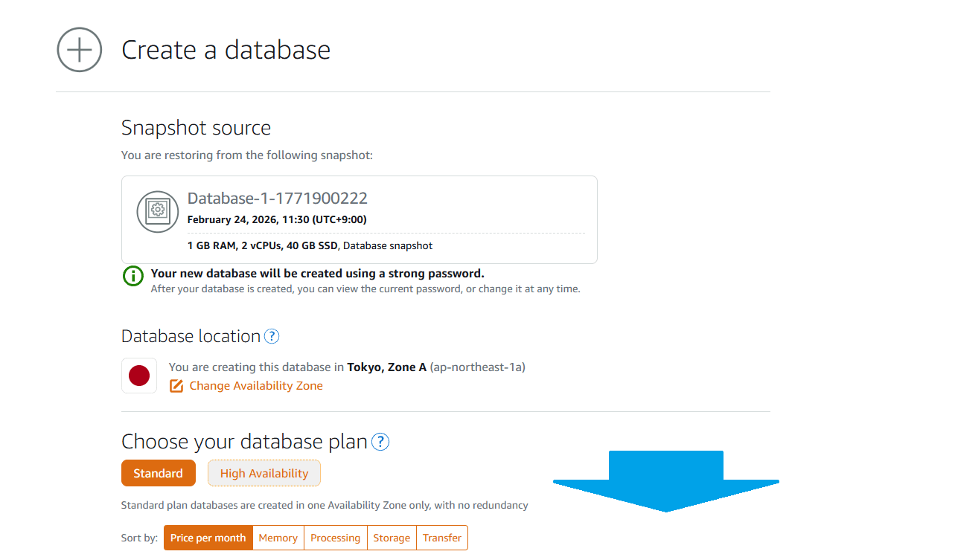This screenshot has height=560, width=955.
Task: Click the Japan flag region icon
Action: pos(139,376)
